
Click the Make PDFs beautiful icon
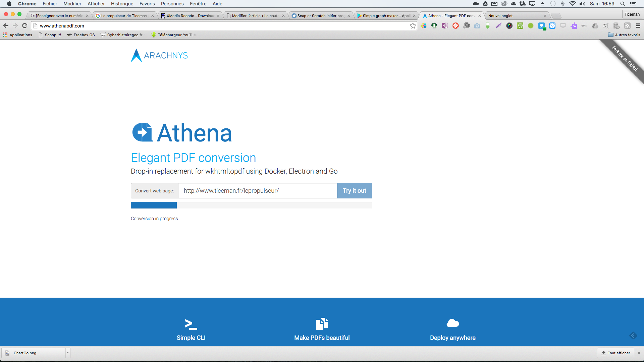tap(322, 323)
